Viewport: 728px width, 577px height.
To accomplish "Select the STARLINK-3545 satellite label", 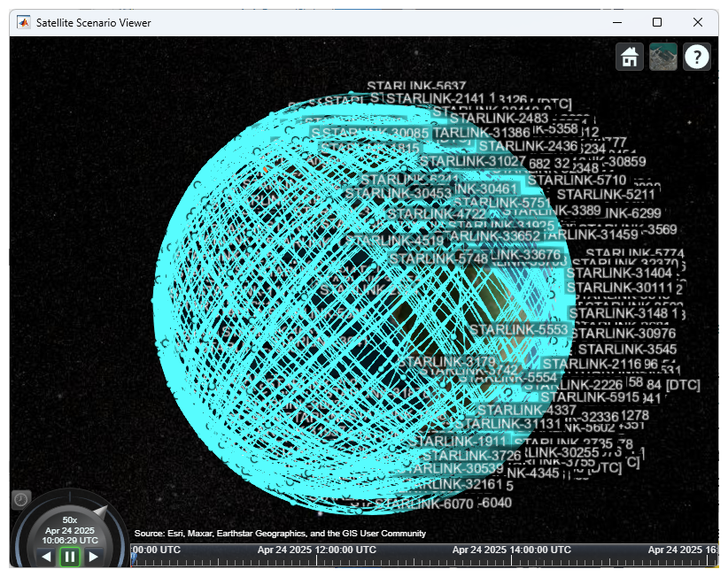I will [627, 350].
